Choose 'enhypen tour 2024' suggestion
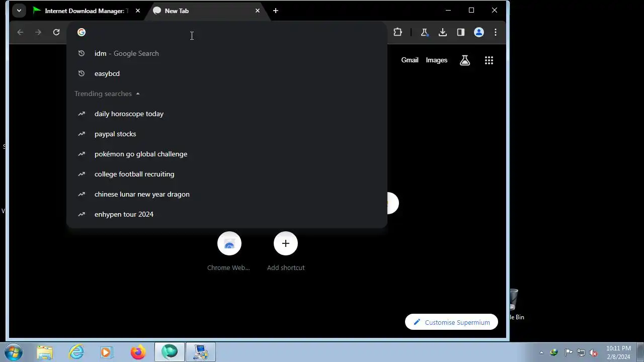 [227, 214]
